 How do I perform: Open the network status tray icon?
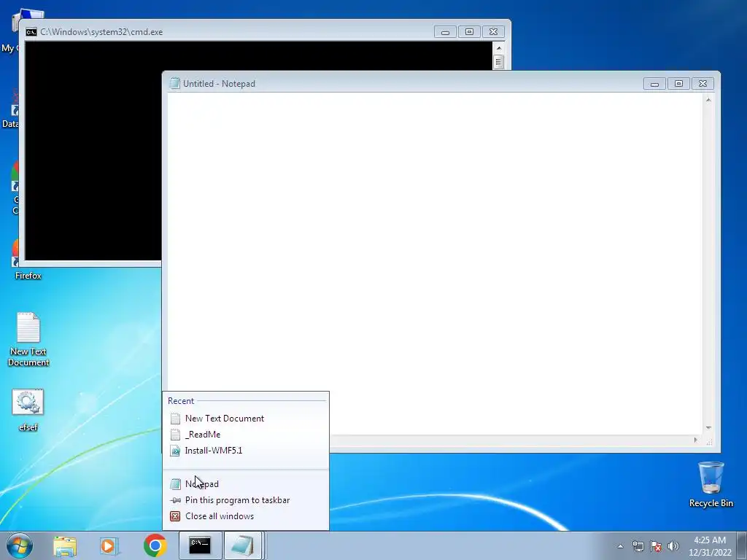(x=638, y=546)
